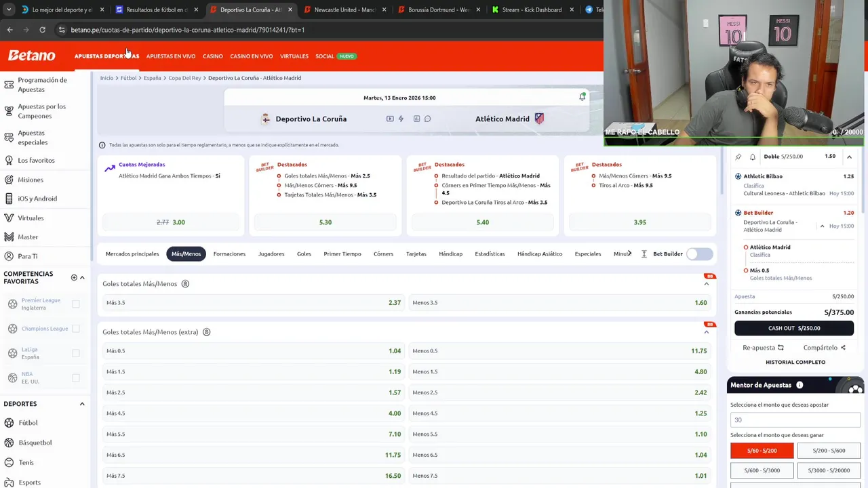Screen dimensions: 868x488
Task: Open Los favoritos sidebar item
Action: [36, 161]
